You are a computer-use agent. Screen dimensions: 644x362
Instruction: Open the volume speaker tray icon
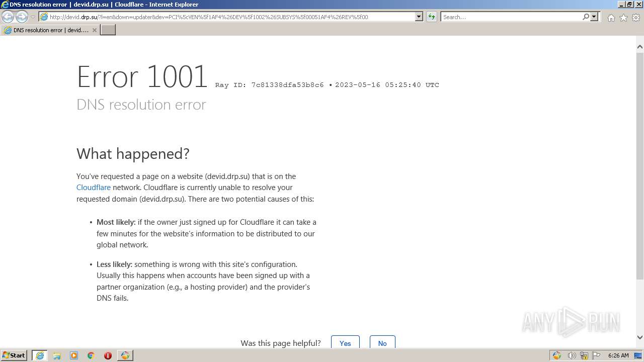pyautogui.click(x=572, y=355)
